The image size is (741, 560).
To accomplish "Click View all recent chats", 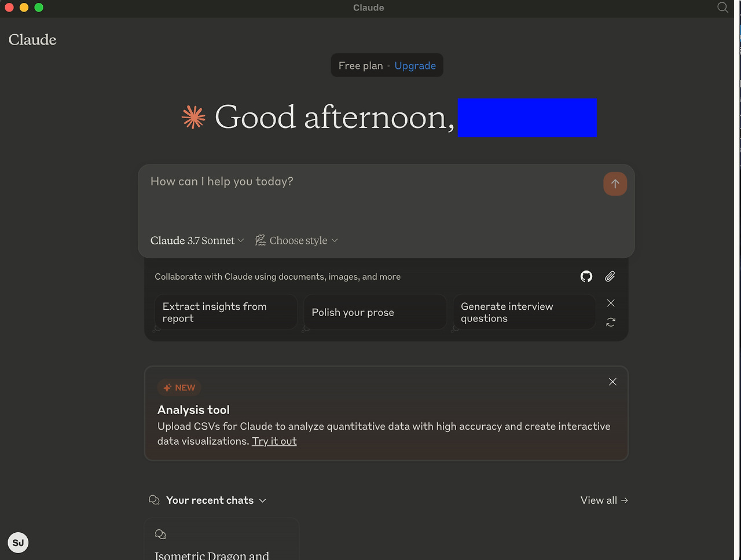I will click(604, 500).
